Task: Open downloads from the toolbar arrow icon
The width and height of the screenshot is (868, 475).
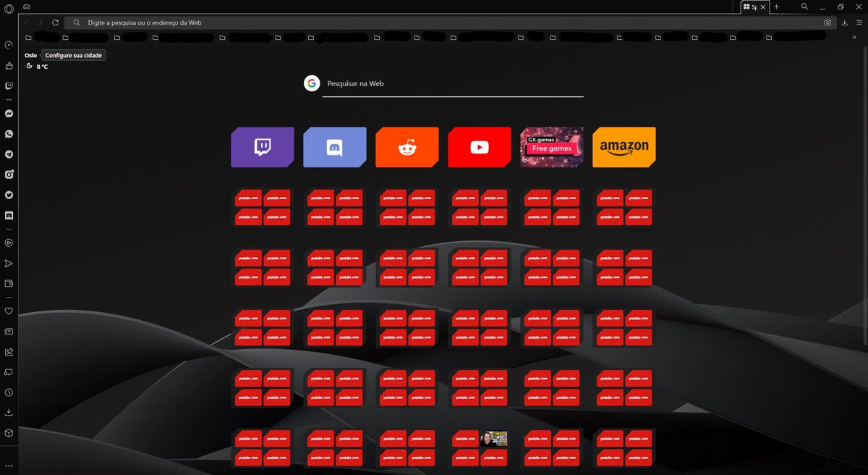Action: pyautogui.click(x=845, y=22)
